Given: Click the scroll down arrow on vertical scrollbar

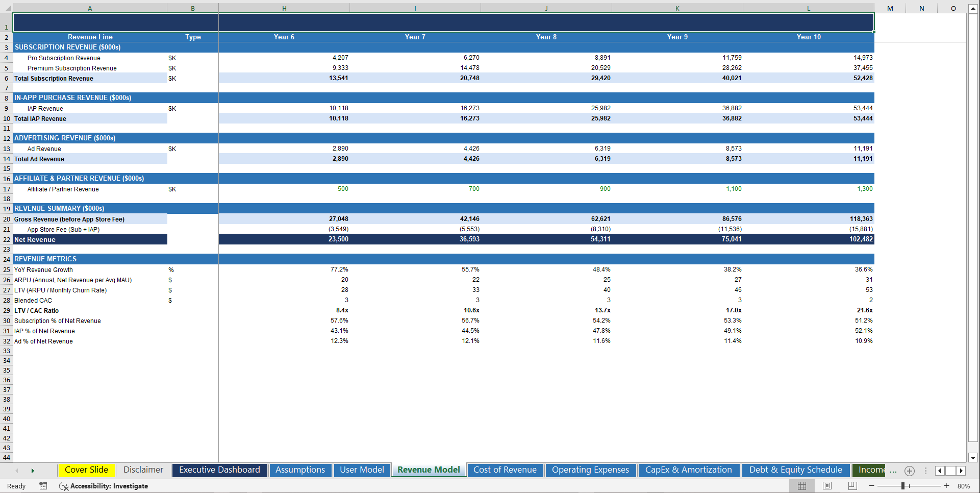Looking at the screenshot, I should (x=973, y=458).
